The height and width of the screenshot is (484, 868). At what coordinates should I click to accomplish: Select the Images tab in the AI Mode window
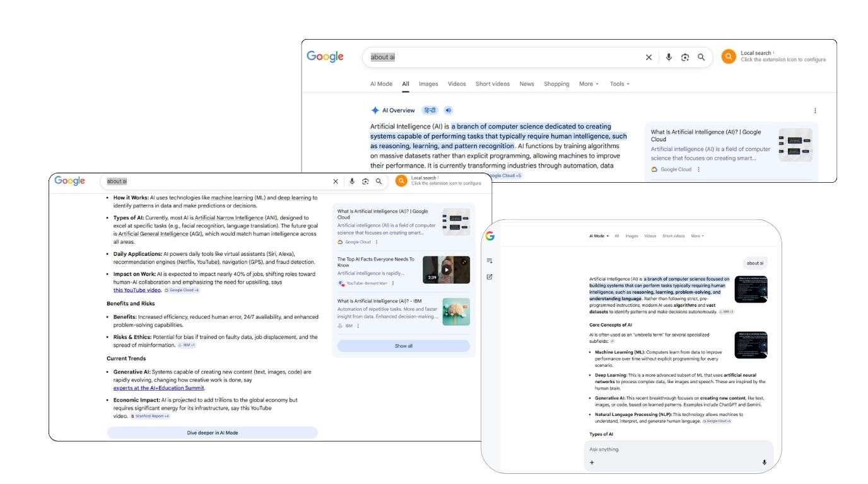pos(631,236)
